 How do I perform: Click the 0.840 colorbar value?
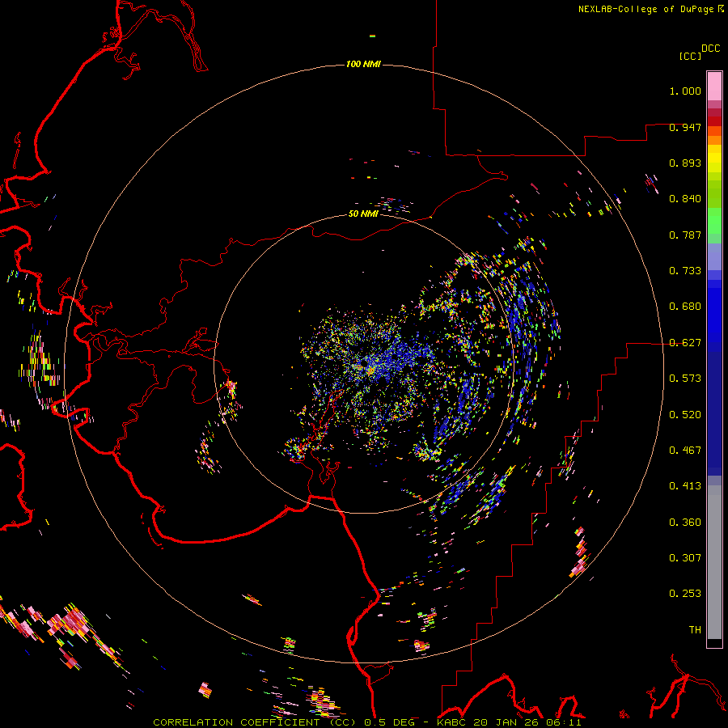coord(685,199)
